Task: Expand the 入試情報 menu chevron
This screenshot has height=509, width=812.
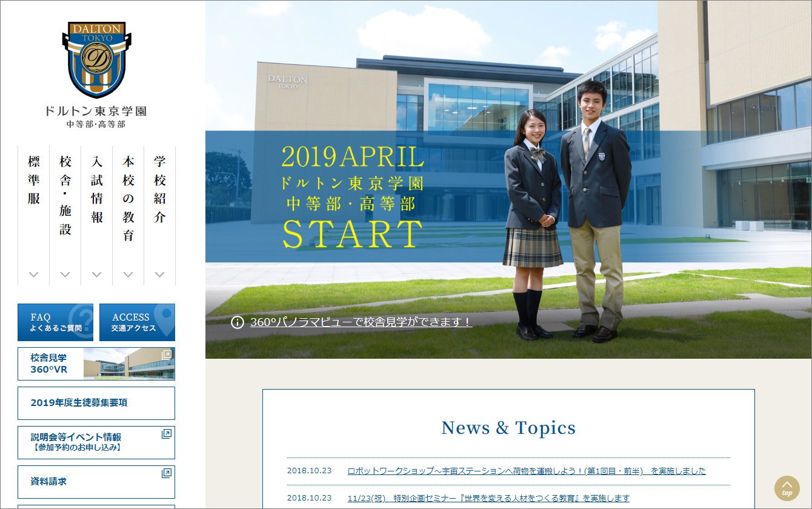Action: pyautogui.click(x=97, y=274)
